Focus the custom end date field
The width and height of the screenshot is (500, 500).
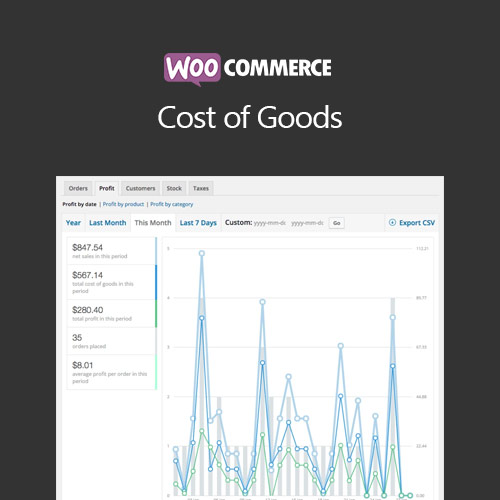pos(307,223)
